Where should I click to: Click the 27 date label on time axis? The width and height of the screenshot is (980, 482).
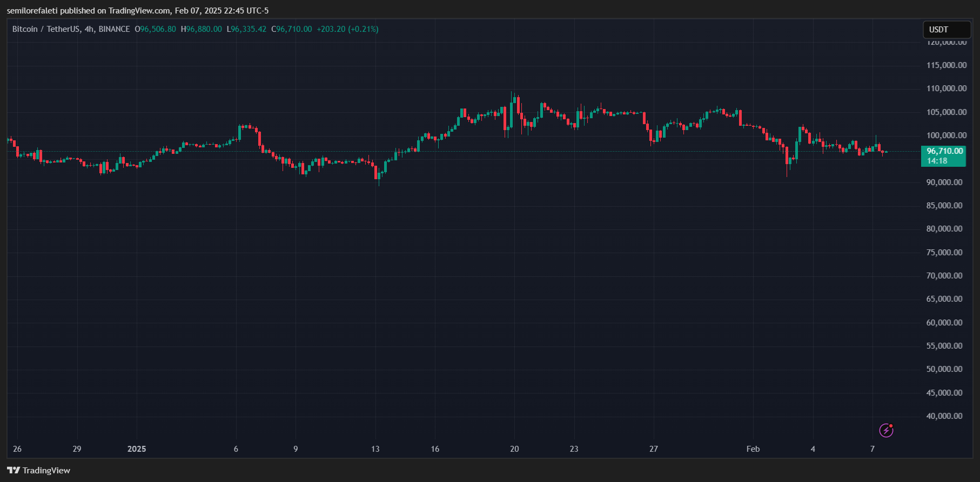654,449
